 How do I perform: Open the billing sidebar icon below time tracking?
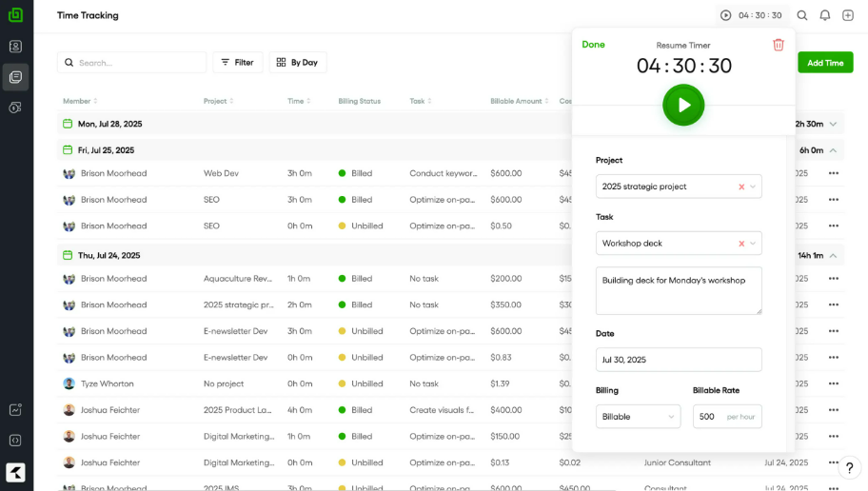click(x=15, y=108)
